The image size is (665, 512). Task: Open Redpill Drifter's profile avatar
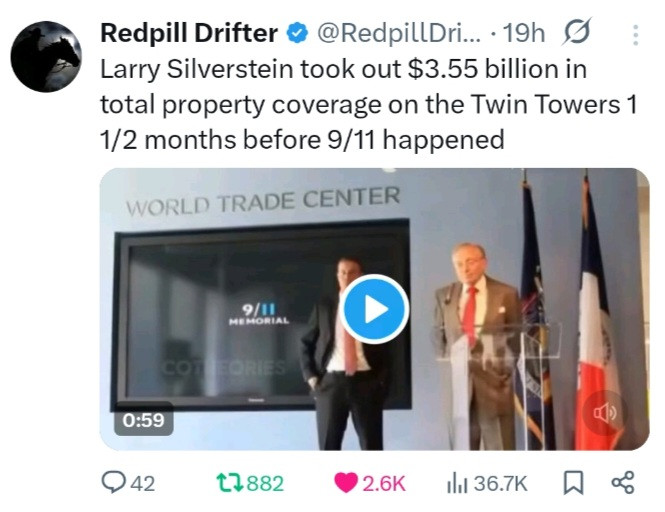tap(46, 56)
